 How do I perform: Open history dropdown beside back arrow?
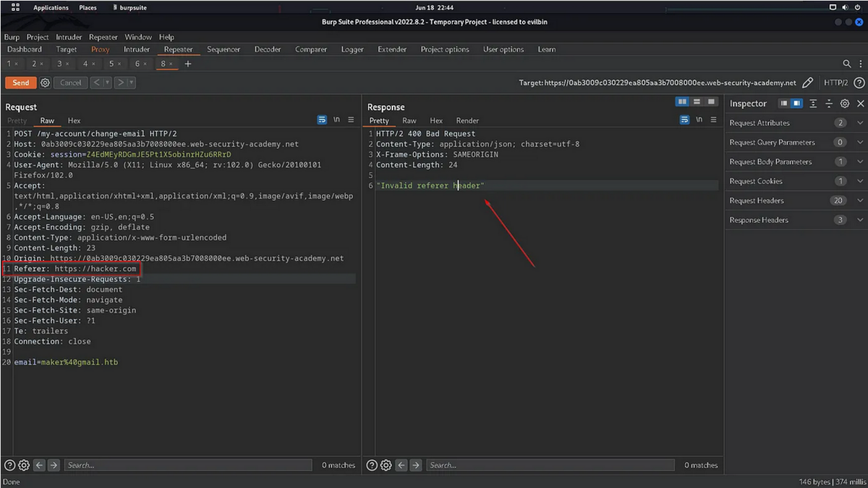107,83
